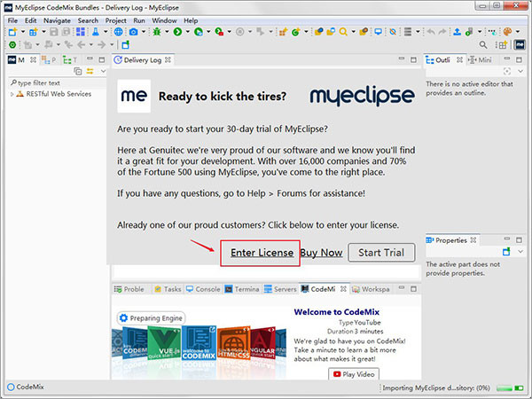The height and width of the screenshot is (399, 532).
Task: Click the camera snapshot toolbar icon
Action: pos(134,32)
